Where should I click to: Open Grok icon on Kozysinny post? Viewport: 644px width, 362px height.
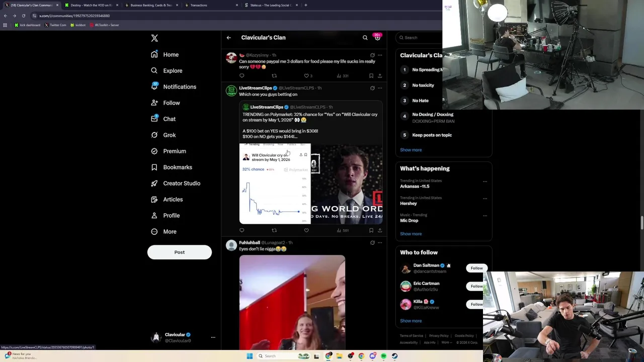pos(372,55)
